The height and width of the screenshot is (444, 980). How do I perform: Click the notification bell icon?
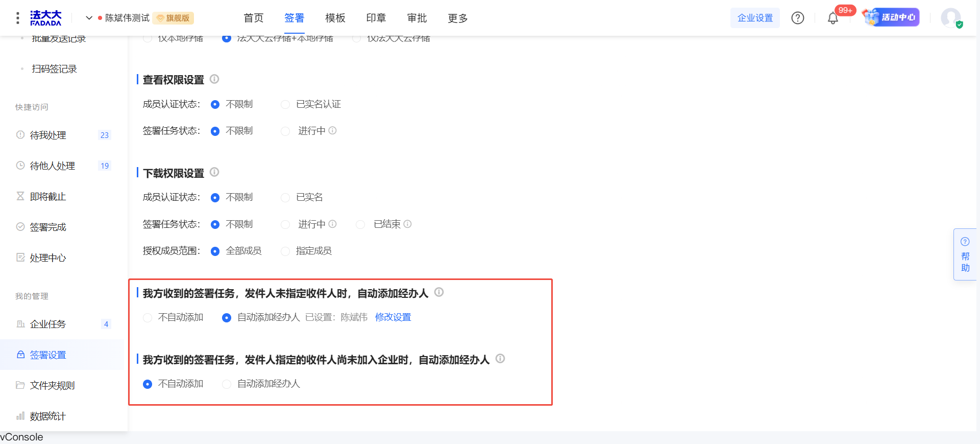(832, 18)
